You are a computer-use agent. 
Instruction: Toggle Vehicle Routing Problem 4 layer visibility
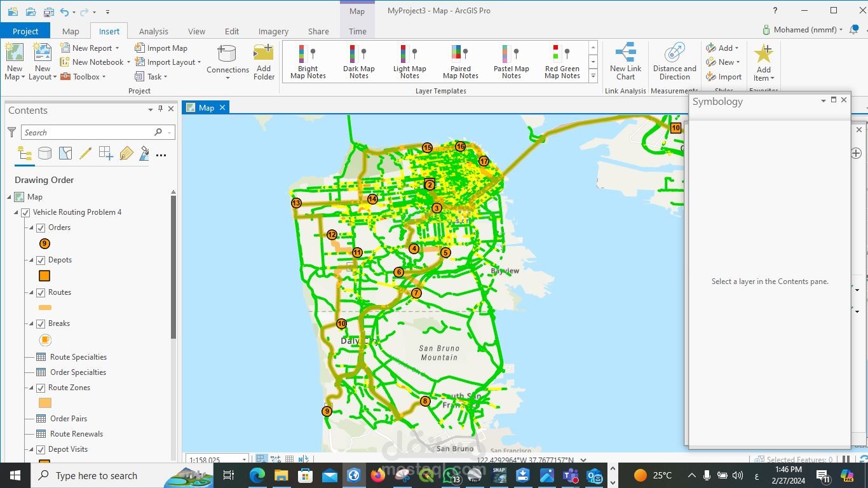pyautogui.click(x=25, y=212)
